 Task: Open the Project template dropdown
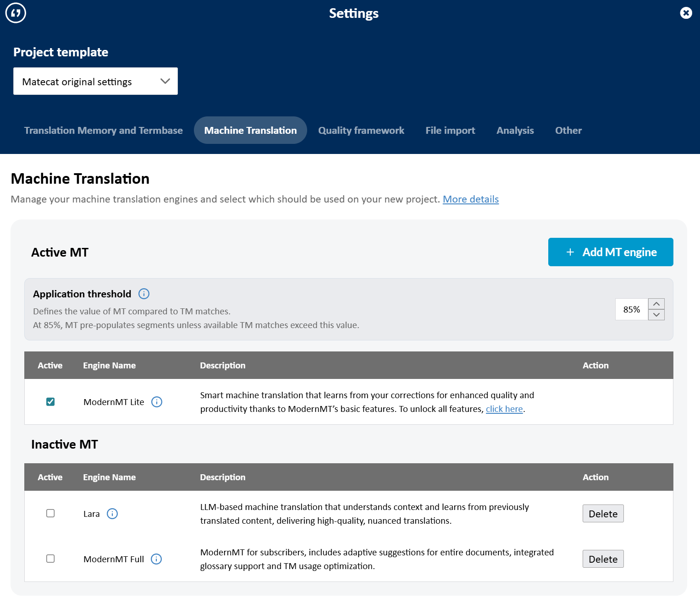click(x=95, y=81)
